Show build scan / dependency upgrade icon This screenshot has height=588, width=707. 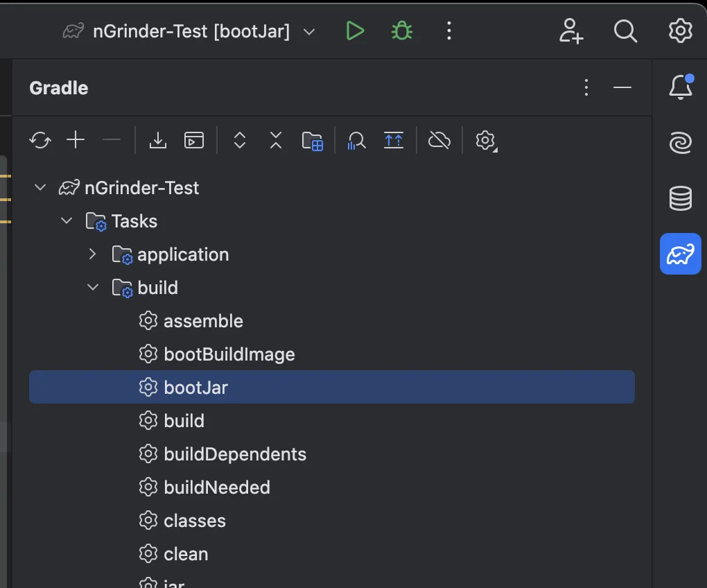click(394, 140)
